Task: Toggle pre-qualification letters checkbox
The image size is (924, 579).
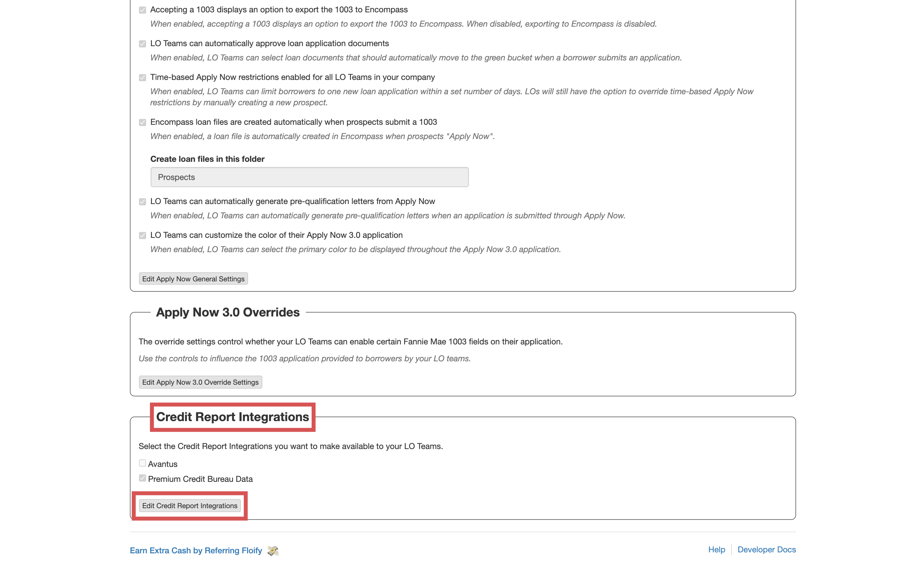Action: pos(142,202)
